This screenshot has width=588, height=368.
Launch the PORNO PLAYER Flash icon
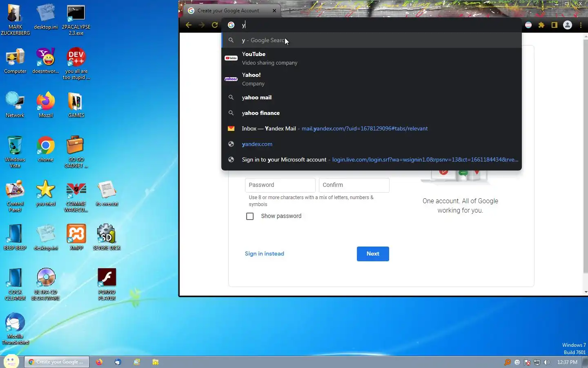[x=107, y=285]
